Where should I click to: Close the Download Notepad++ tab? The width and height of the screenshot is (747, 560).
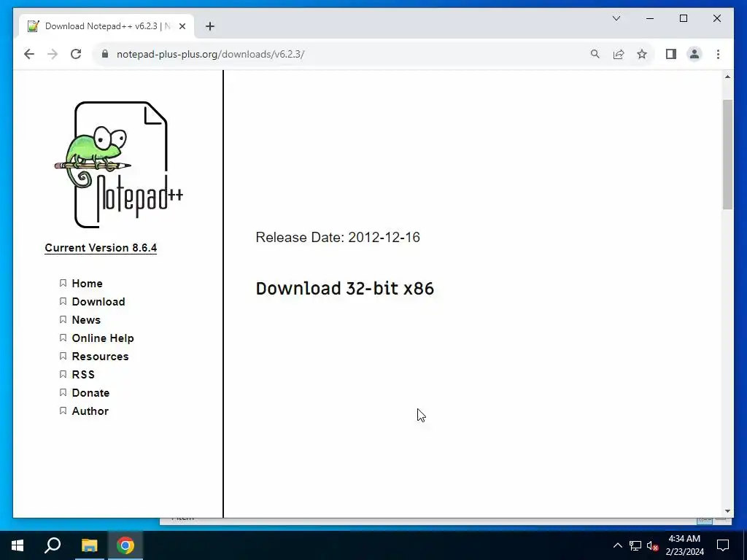click(x=182, y=26)
